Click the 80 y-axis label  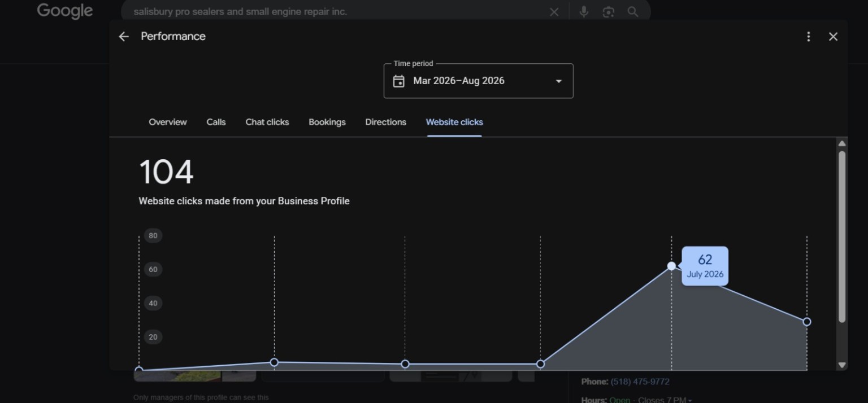[153, 235]
